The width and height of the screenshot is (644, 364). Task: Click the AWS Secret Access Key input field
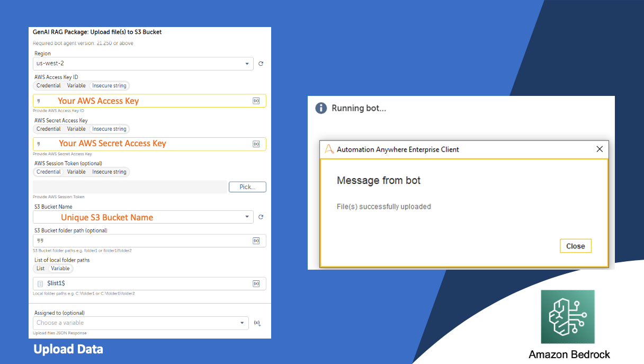[x=149, y=144]
